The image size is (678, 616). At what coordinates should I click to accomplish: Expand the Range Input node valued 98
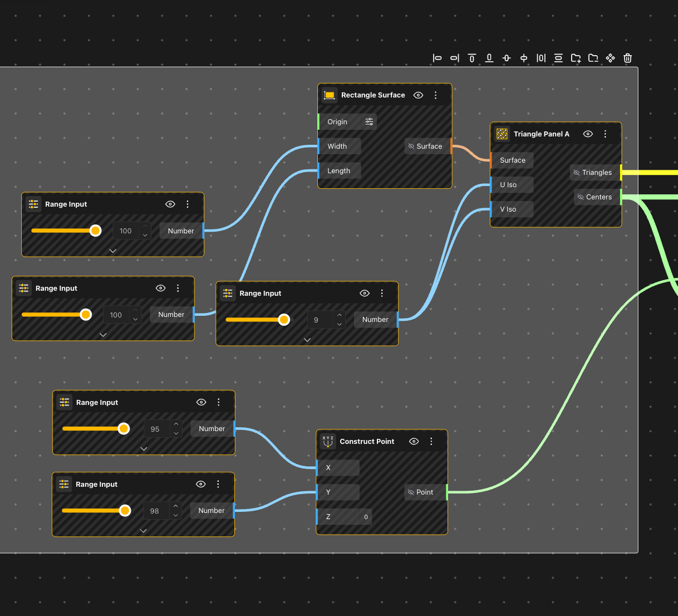143,531
